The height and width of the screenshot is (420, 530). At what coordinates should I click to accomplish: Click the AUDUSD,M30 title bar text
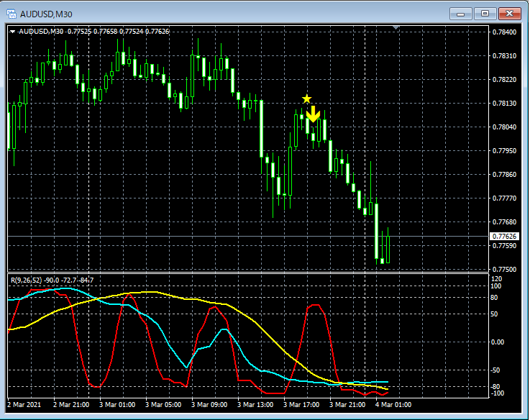[45, 14]
